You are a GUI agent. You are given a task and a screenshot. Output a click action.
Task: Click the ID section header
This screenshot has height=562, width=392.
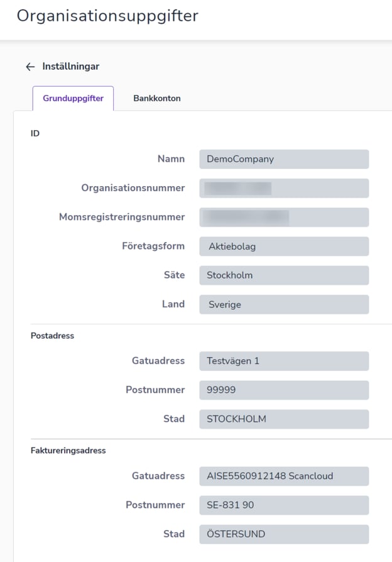click(35, 133)
